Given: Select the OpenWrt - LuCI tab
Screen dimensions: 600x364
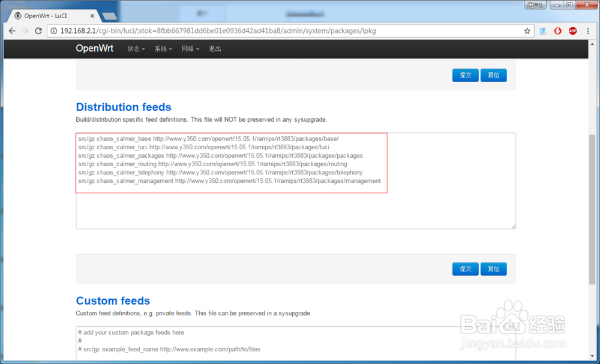Looking at the screenshot, I should [x=53, y=16].
